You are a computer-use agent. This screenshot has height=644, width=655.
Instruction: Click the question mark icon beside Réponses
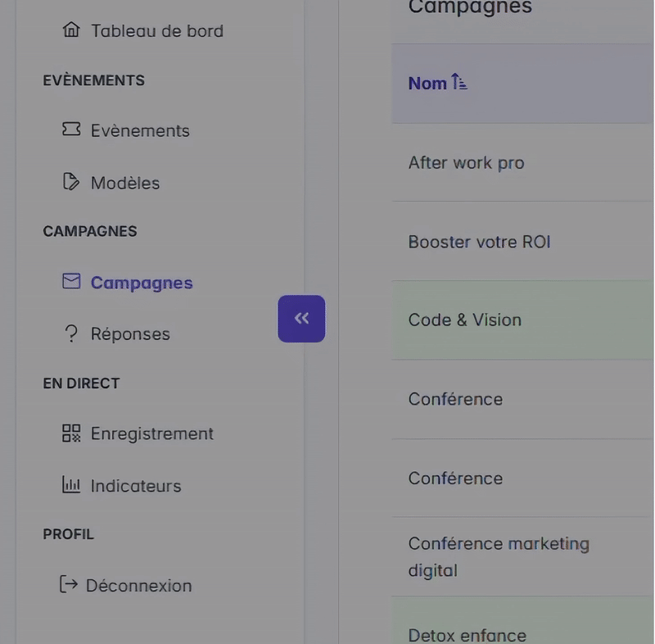click(x=71, y=333)
